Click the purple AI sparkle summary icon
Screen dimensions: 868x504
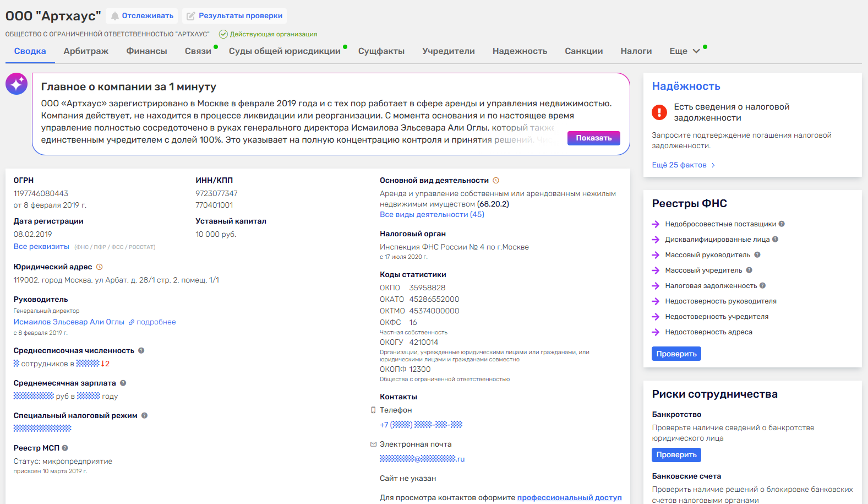click(17, 84)
